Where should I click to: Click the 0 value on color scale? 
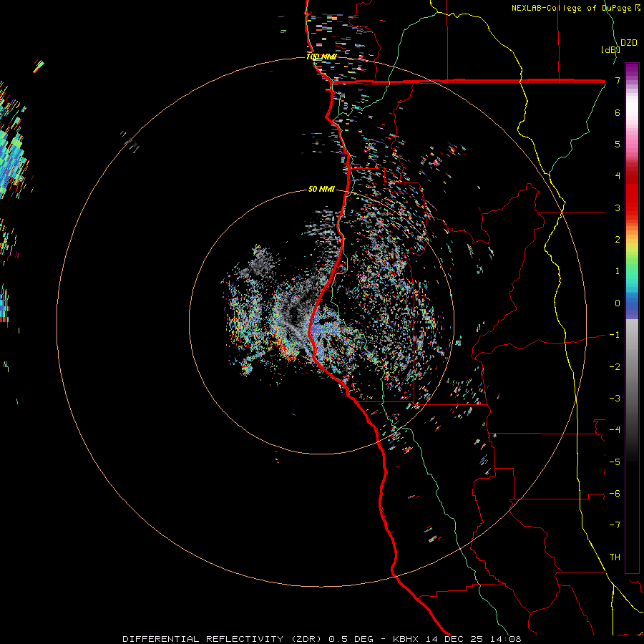(x=618, y=303)
